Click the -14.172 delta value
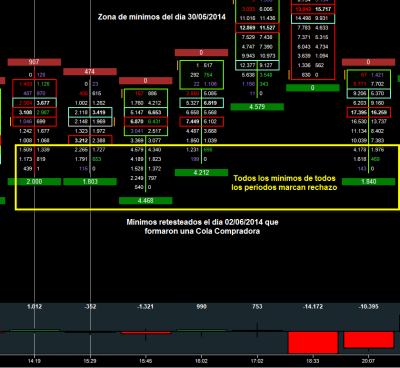This screenshot has width=400, height=368. tap(313, 306)
